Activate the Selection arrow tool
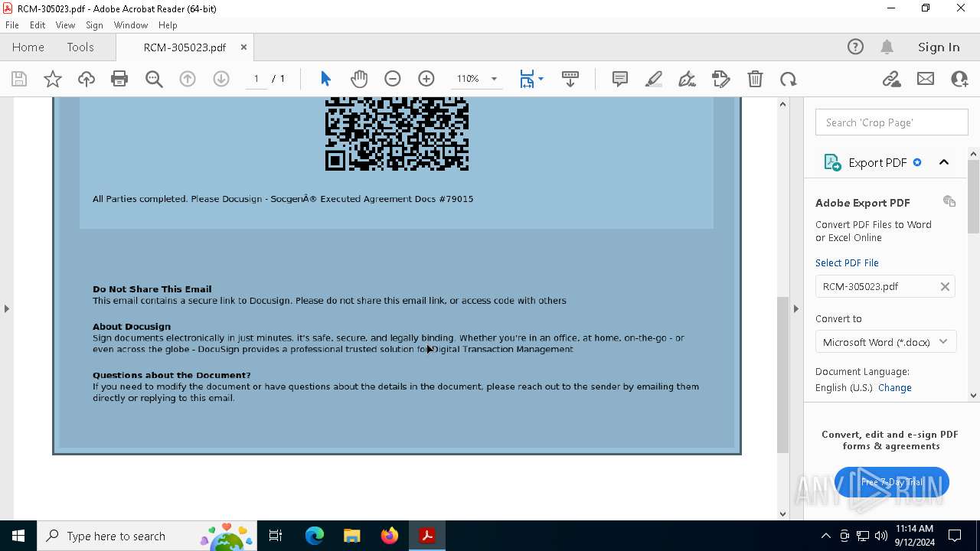The image size is (980, 551). 325,79
